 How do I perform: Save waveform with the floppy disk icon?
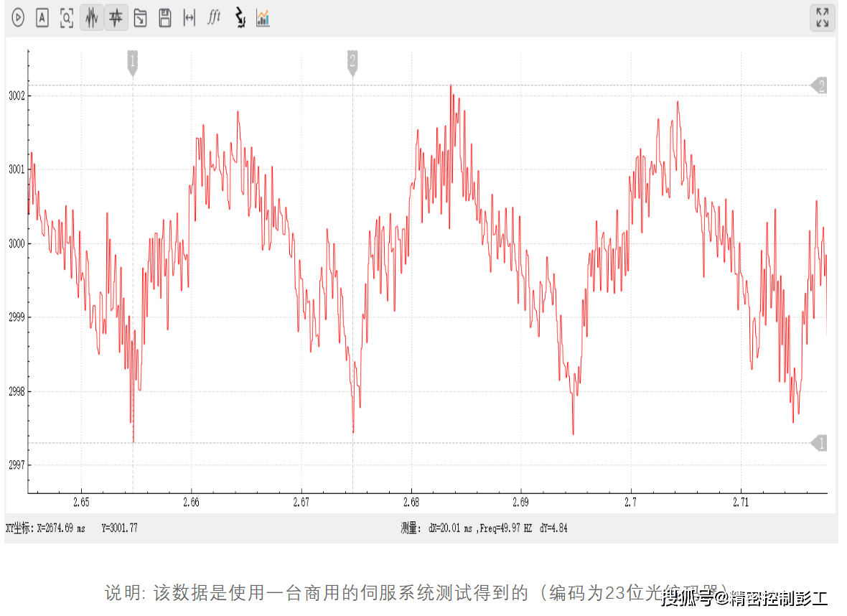coord(165,18)
